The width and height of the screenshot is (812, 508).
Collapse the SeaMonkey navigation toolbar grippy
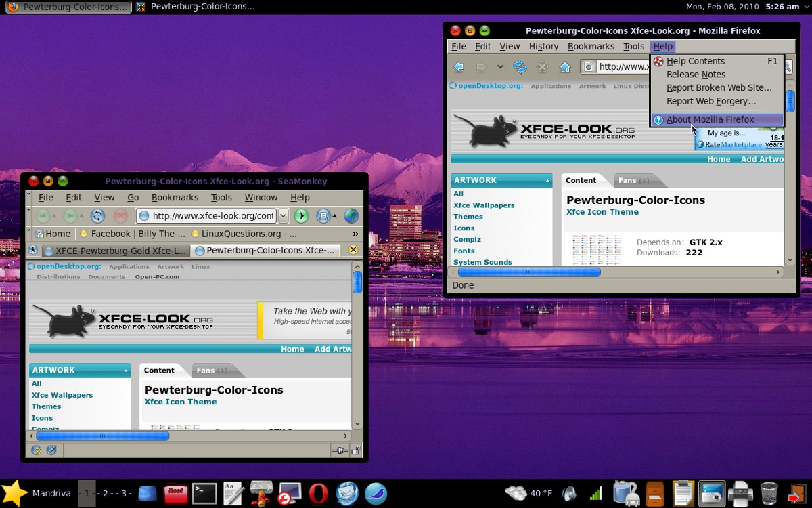coord(28,216)
